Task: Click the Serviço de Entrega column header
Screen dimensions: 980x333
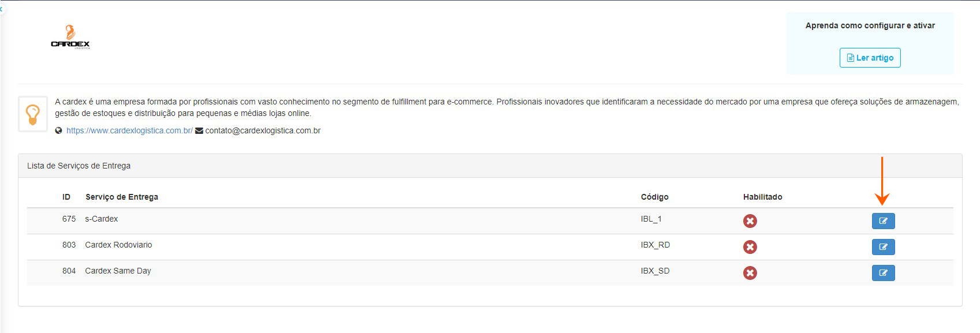Action: (x=121, y=197)
